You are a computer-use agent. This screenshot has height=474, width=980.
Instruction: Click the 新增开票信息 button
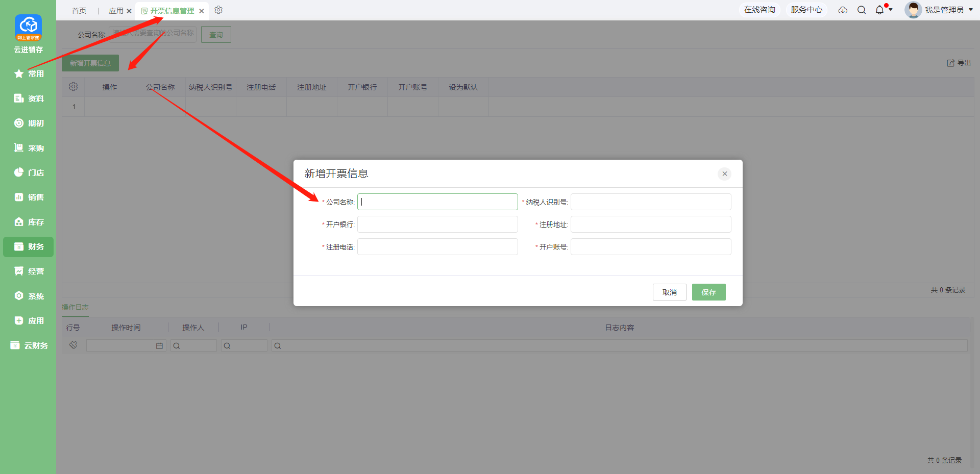pyautogui.click(x=90, y=63)
